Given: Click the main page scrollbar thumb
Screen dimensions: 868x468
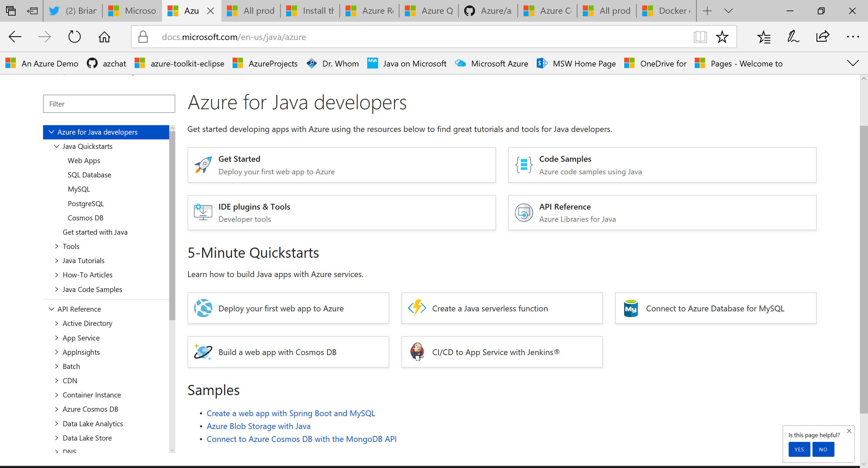Looking at the screenshot, I should [864, 270].
